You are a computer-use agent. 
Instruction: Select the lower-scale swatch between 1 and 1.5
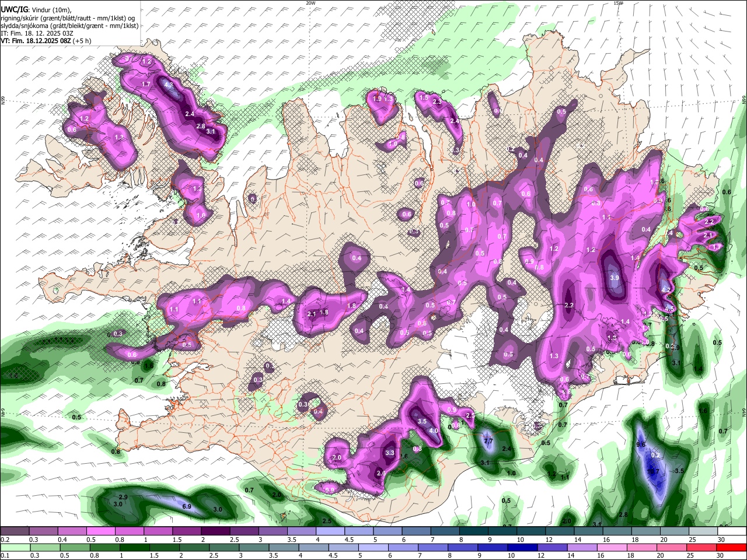[135, 548]
